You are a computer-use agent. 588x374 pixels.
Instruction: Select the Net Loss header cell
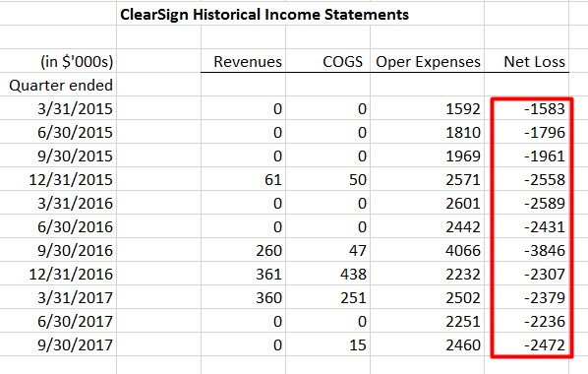coord(526,61)
